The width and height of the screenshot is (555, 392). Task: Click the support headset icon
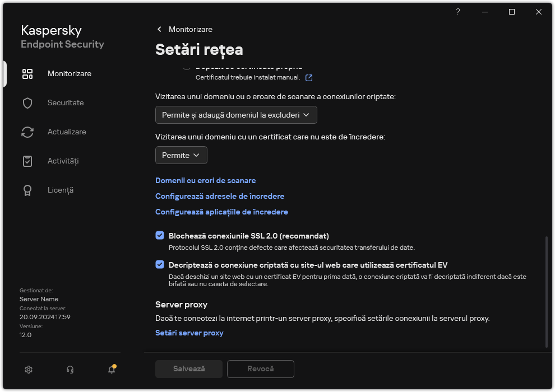[70, 370]
